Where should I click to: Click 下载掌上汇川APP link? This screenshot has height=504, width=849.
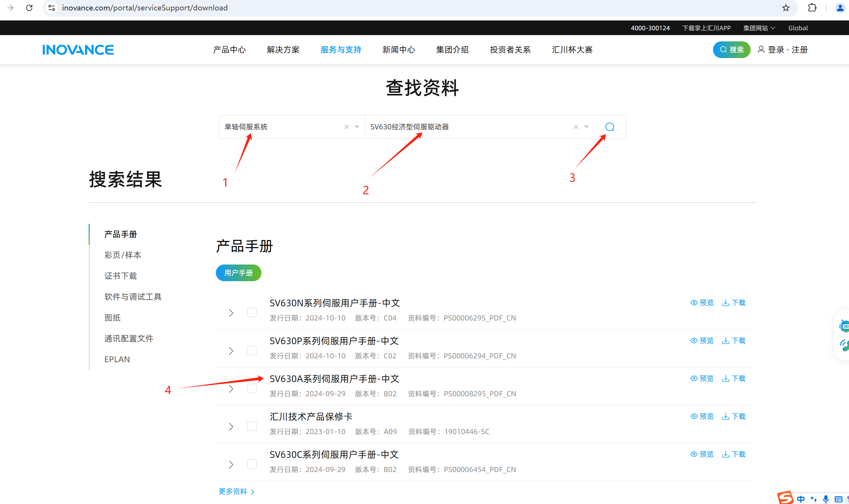[706, 28]
